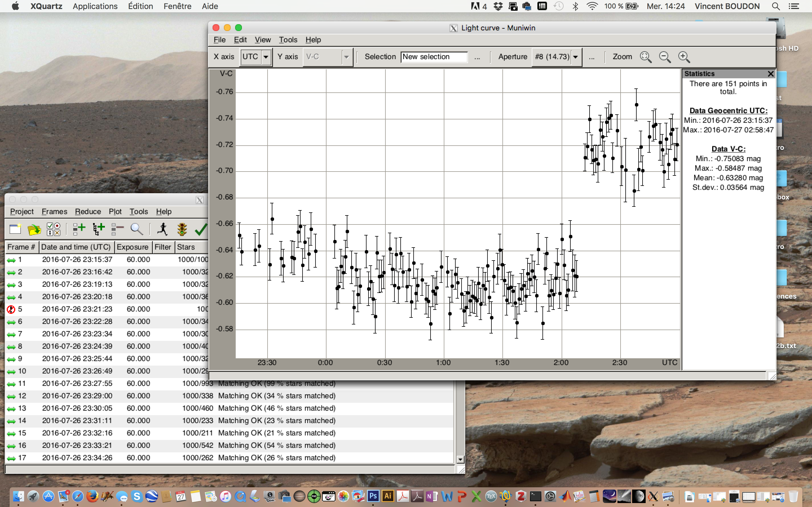Click the Add frames icon with green plus
Viewport: 812px width, 507px height.
(79, 229)
